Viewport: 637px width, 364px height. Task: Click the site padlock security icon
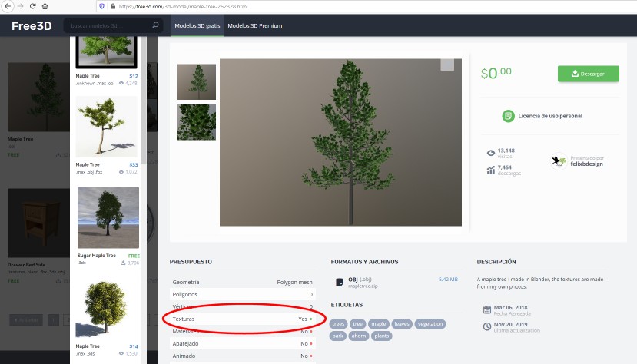[113, 6]
